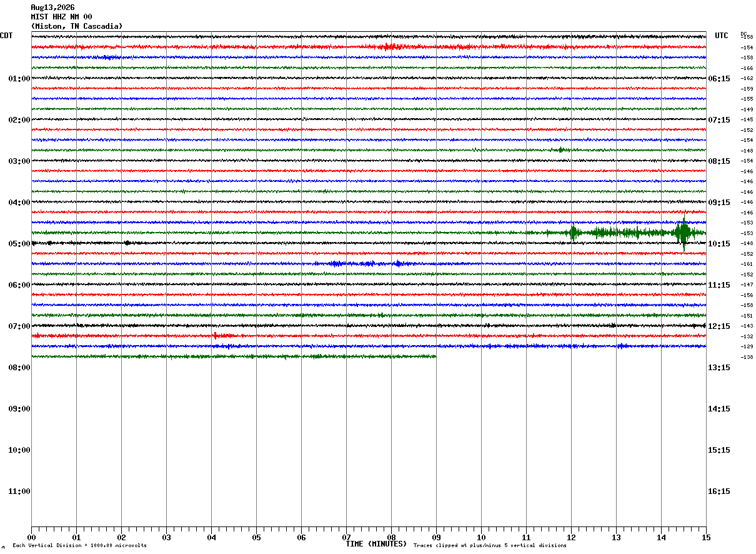Select the UTC timezone label
This screenshot has width=756, height=554.
coord(722,36)
